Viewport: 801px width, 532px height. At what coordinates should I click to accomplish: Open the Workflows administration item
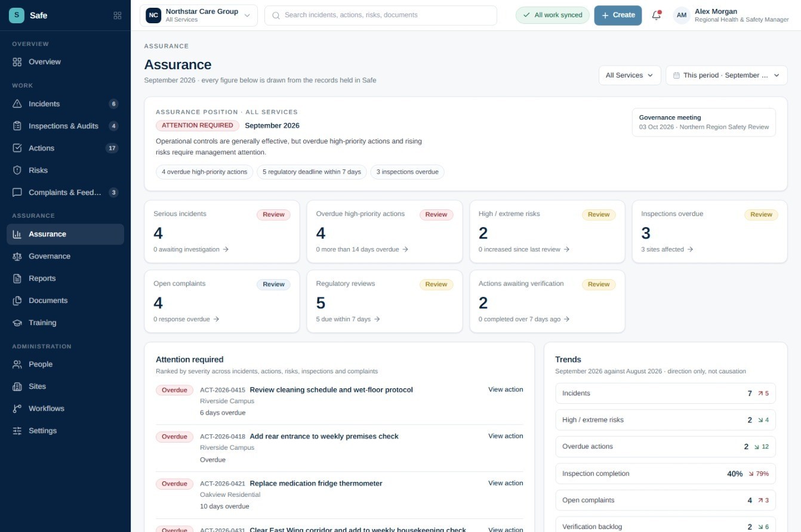coord(65,409)
